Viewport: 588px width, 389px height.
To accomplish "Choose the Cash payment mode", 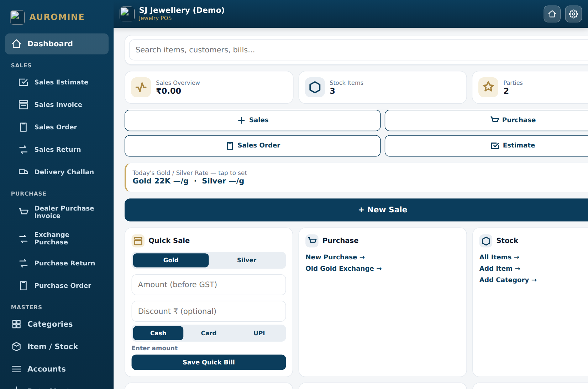I will pos(158,333).
